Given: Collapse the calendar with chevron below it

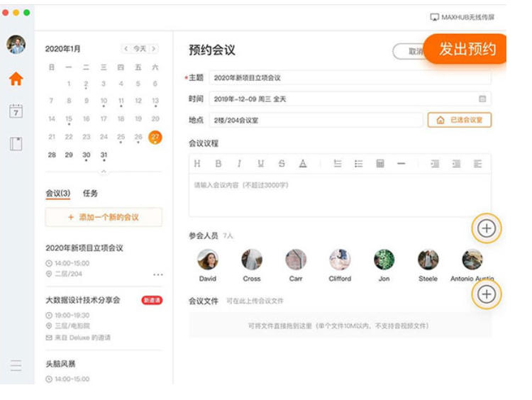Looking at the screenshot, I should (104, 172).
